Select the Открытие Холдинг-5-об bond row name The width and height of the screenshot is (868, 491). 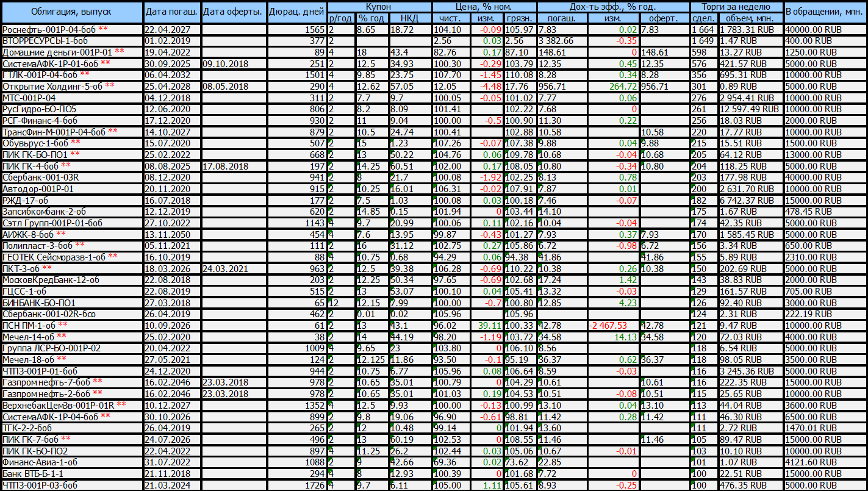click(x=52, y=86)
